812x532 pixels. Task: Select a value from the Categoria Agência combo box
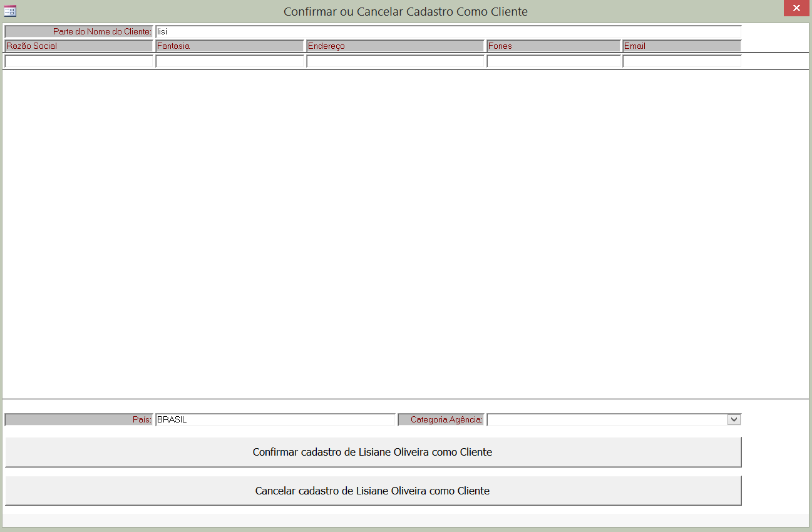point(734,419)
